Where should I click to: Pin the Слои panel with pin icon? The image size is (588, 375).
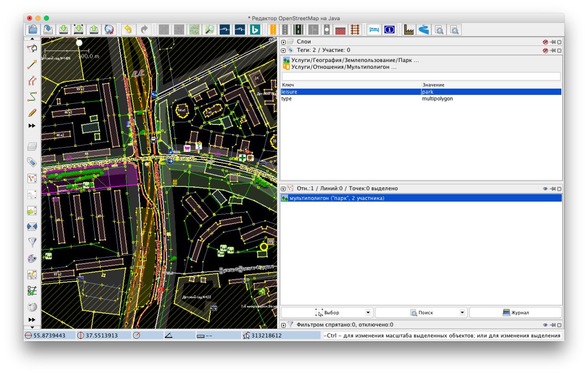click(553, 42)
